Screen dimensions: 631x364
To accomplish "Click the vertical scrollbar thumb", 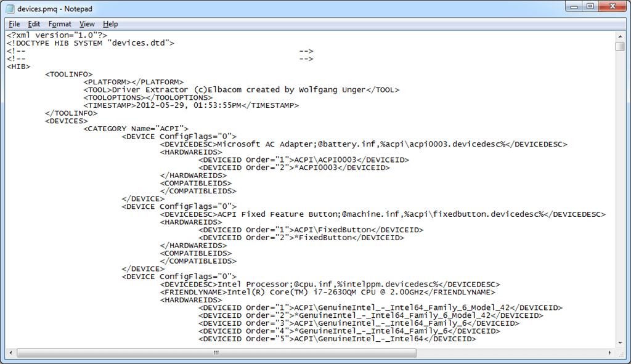I will click(620, 46).
